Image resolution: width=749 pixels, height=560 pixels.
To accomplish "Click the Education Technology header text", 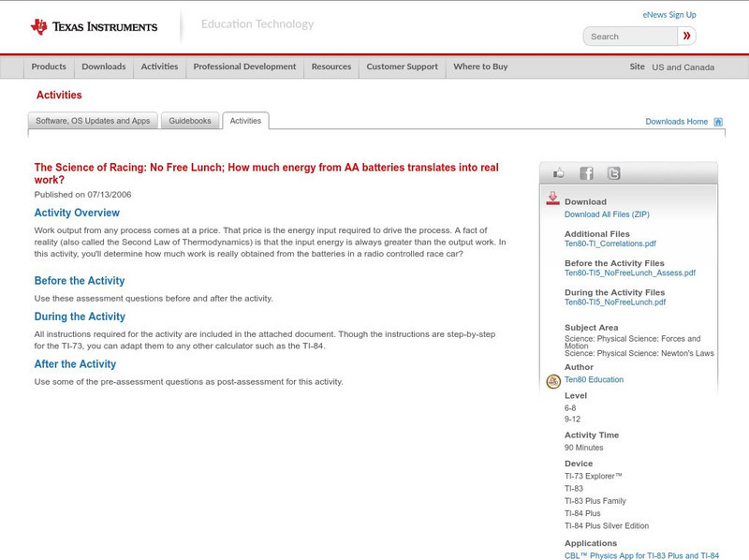I will (x=257, y=24).
